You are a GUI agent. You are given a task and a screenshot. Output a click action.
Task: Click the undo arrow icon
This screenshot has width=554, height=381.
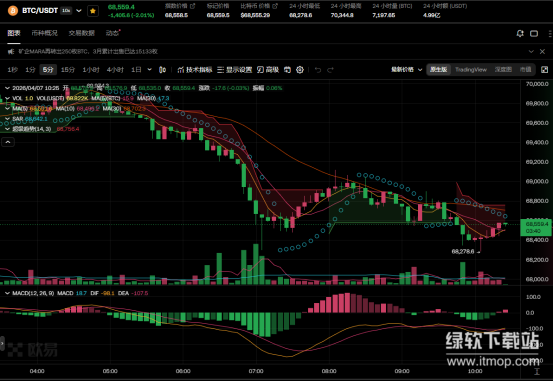[x=318, y=70]
